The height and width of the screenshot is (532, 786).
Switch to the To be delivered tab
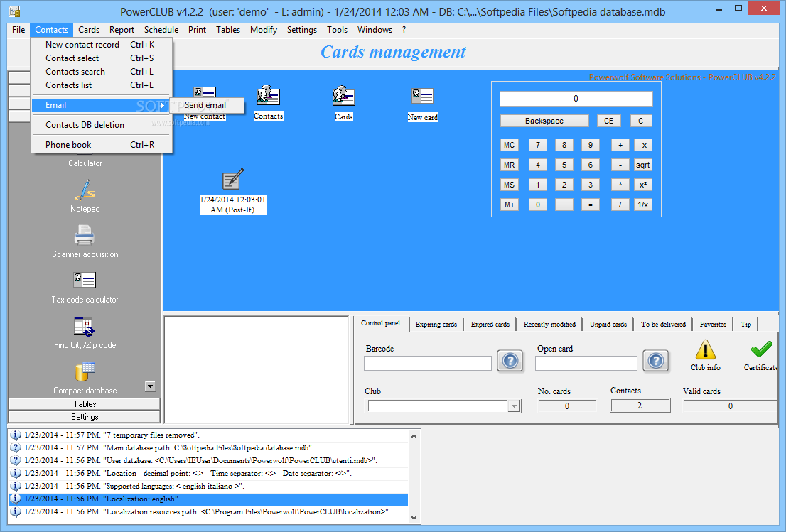663,324
